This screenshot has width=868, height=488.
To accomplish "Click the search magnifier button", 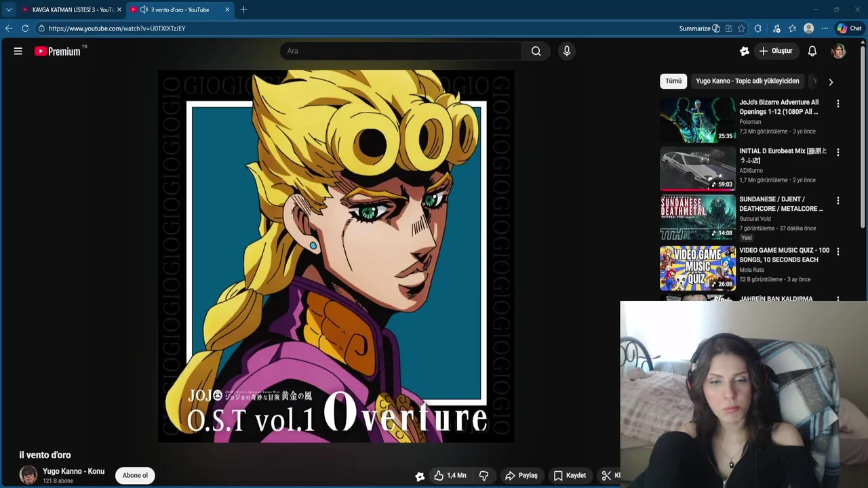I will (x=536, y=51).
